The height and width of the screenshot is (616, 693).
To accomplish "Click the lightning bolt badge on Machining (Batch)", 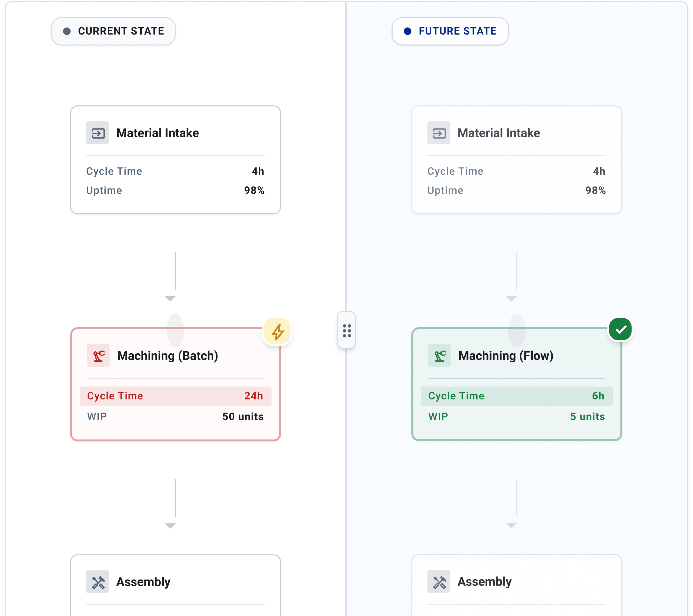I will [277, 331].
